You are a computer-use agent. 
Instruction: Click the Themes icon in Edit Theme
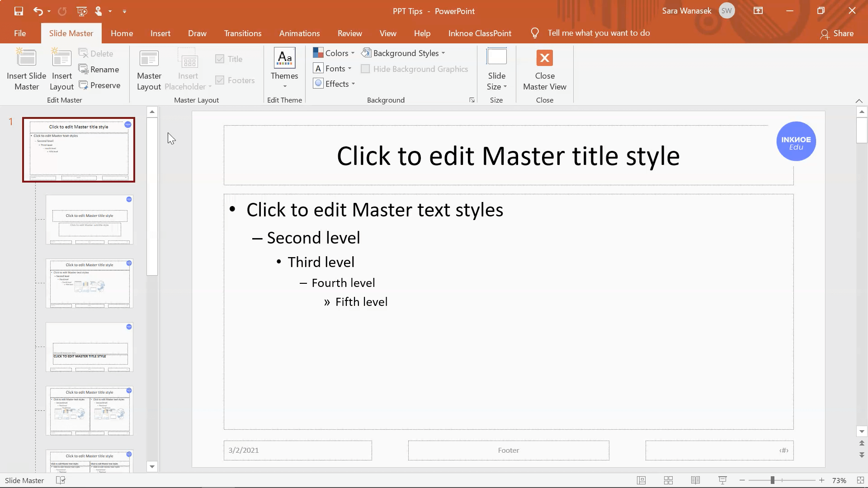click(284, 68)
